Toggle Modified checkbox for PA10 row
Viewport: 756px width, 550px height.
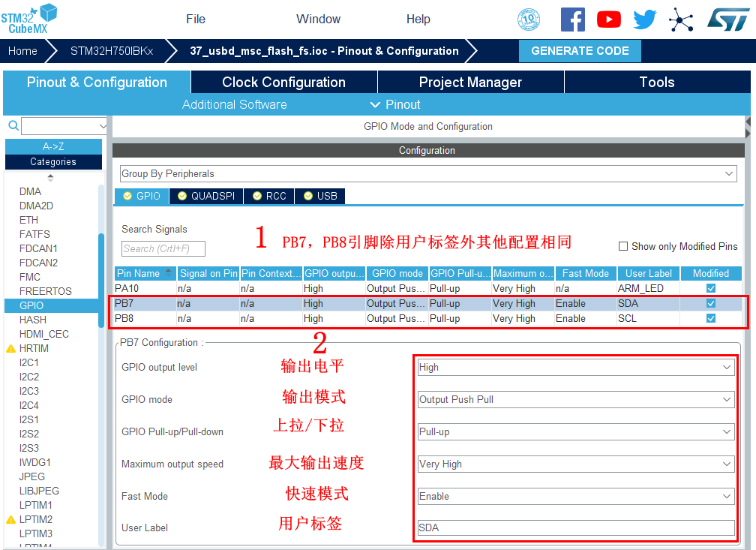(710, 288)
